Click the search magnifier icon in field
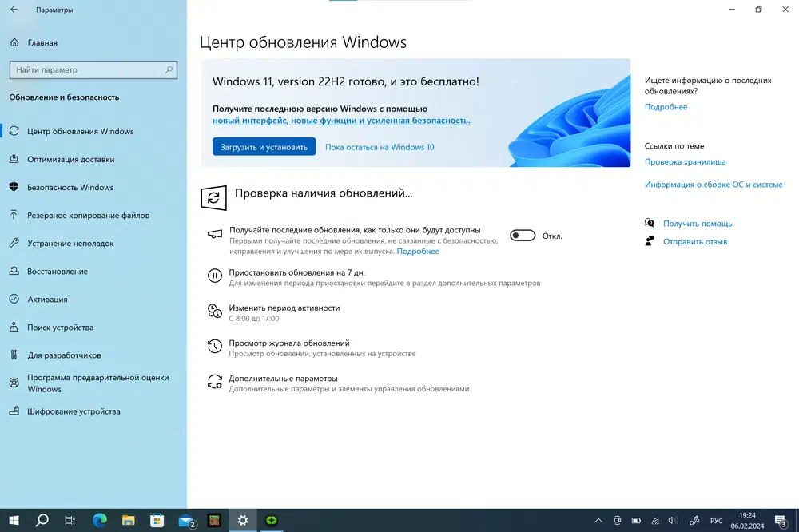The width and height of the screenshot is (799, 532). pos(169,69)
